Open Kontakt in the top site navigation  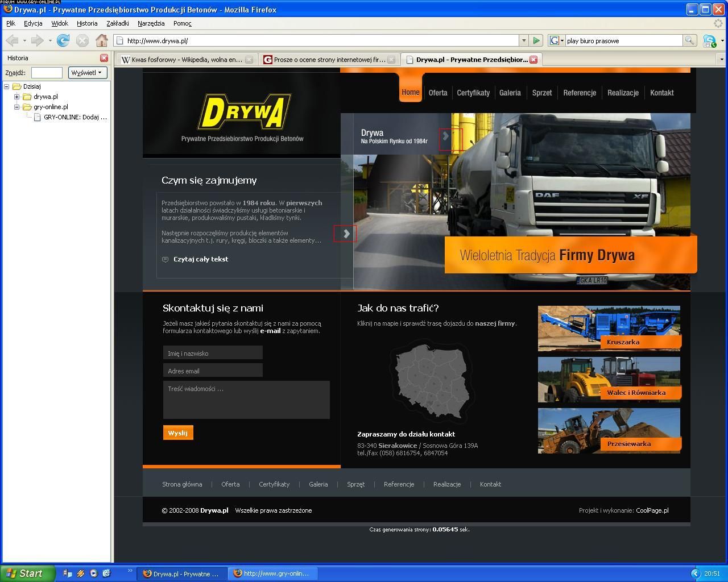tap(661, 93)
